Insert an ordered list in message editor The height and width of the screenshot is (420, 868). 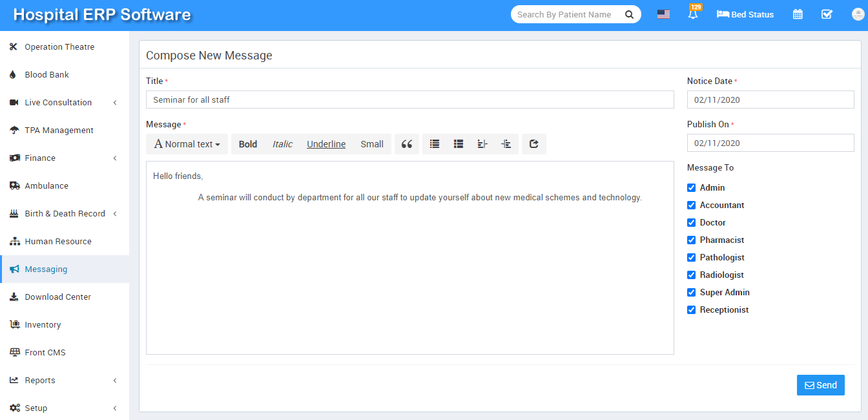click(459, 144)
